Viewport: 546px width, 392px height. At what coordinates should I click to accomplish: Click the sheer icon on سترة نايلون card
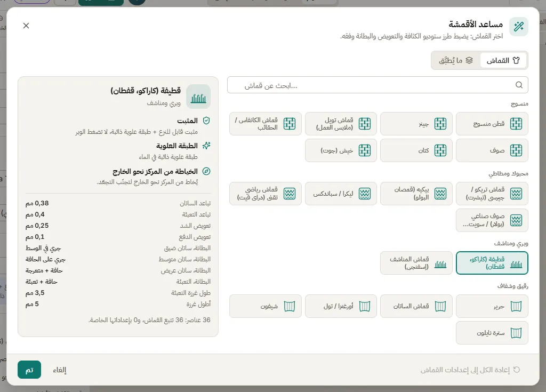[516, 333]
